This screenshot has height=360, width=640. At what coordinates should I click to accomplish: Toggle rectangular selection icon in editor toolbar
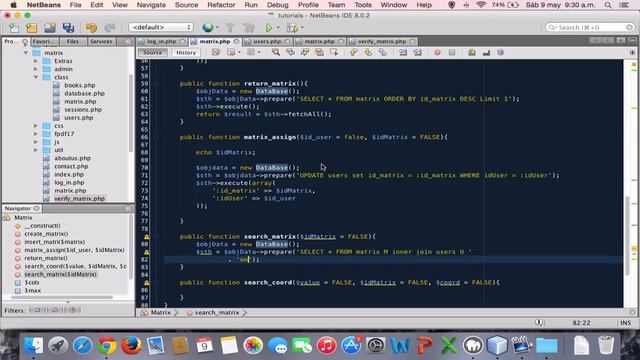334,52
